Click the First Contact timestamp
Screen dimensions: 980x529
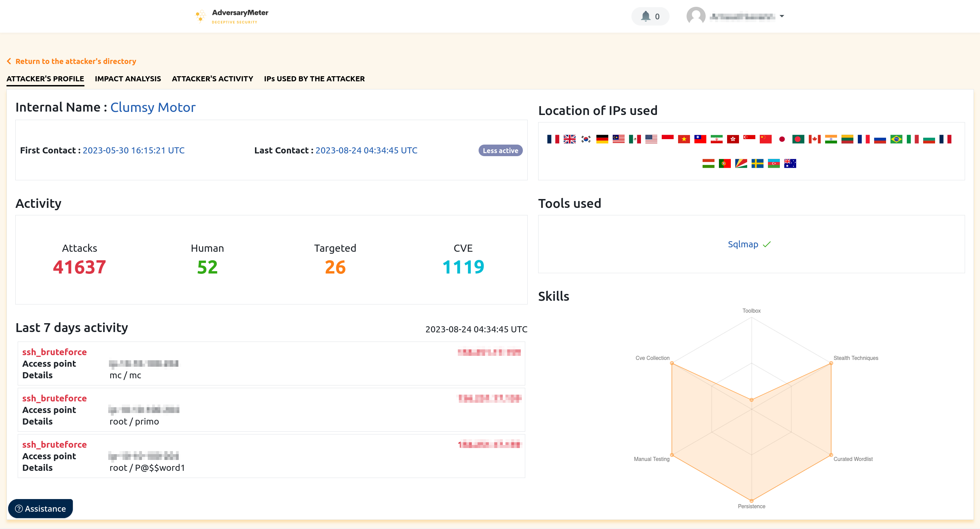pos(133,150)
